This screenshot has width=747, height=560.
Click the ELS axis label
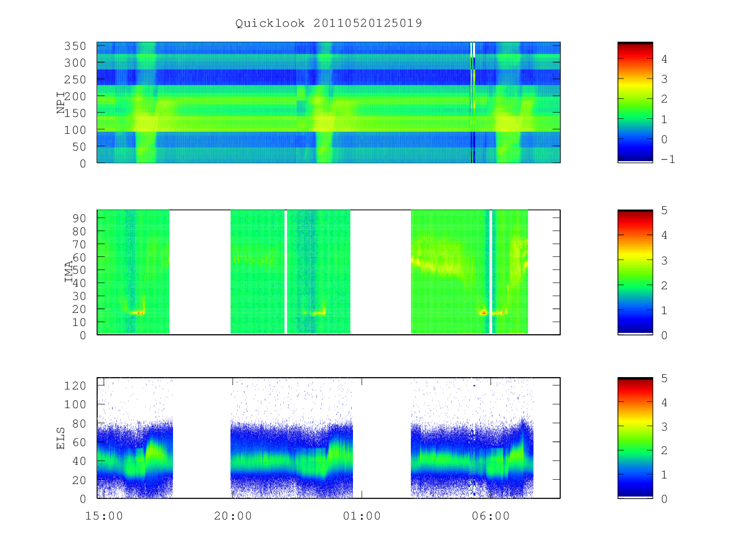click(61, 438)
